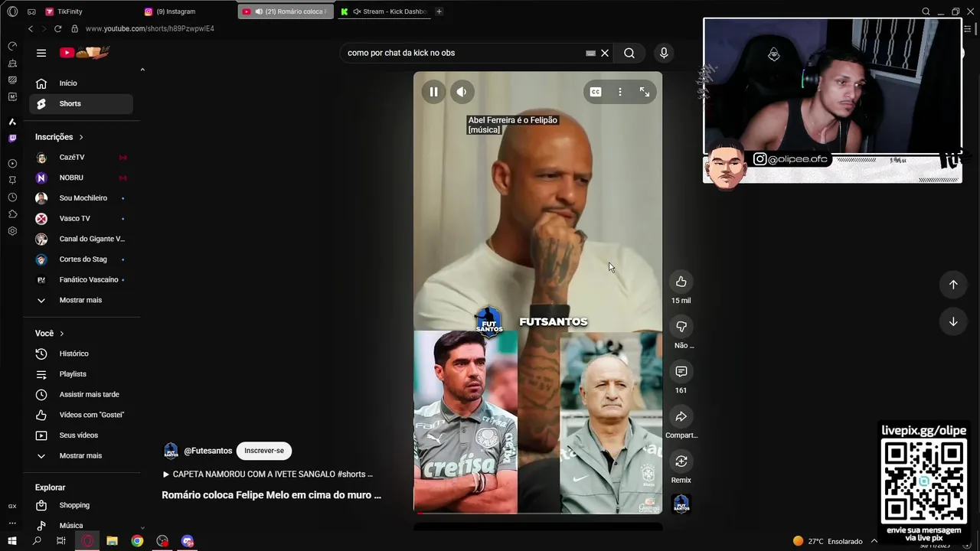Open the Cortes do Stag subscription
This screenshot has width=980, height=551.
(x=80, y=259)
